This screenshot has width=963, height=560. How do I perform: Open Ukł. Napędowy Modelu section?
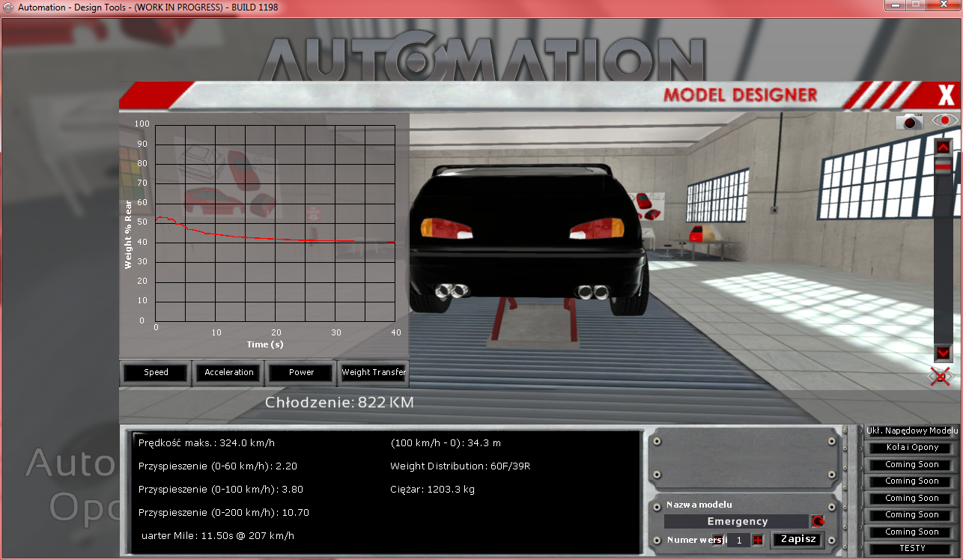[912, 431]
